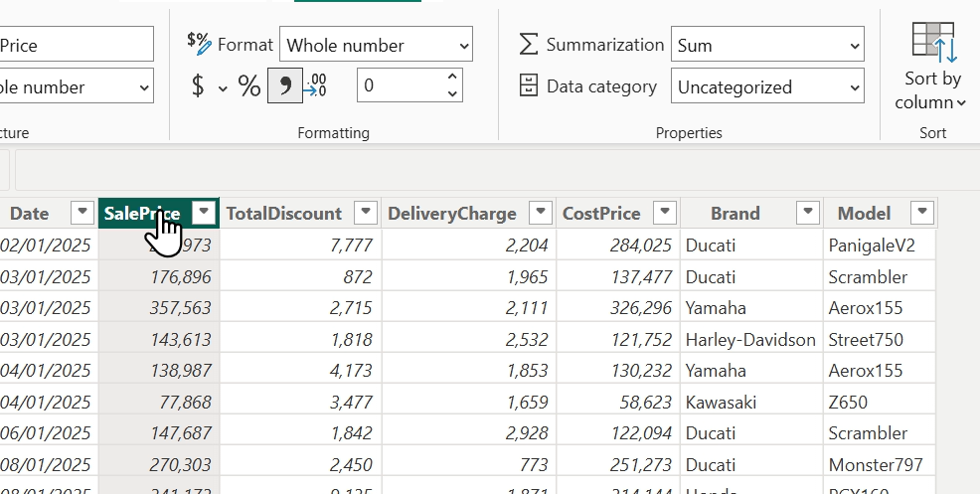Open the Format dropdown showing Whole number
Image resolution: width=980 pixels, height=494 pixels.
[x=376, y=45]
